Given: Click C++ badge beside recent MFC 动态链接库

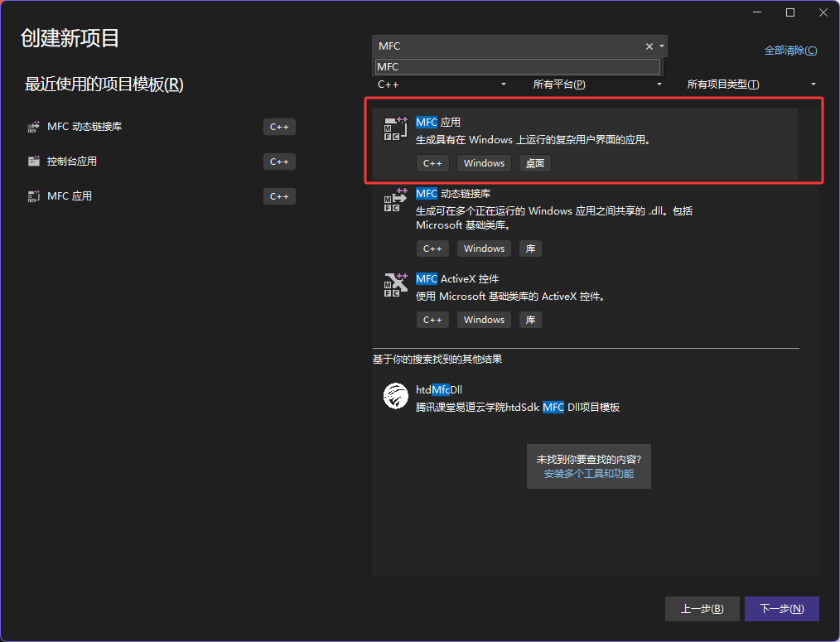Looking at the screenshot, I should click(279, 127).
